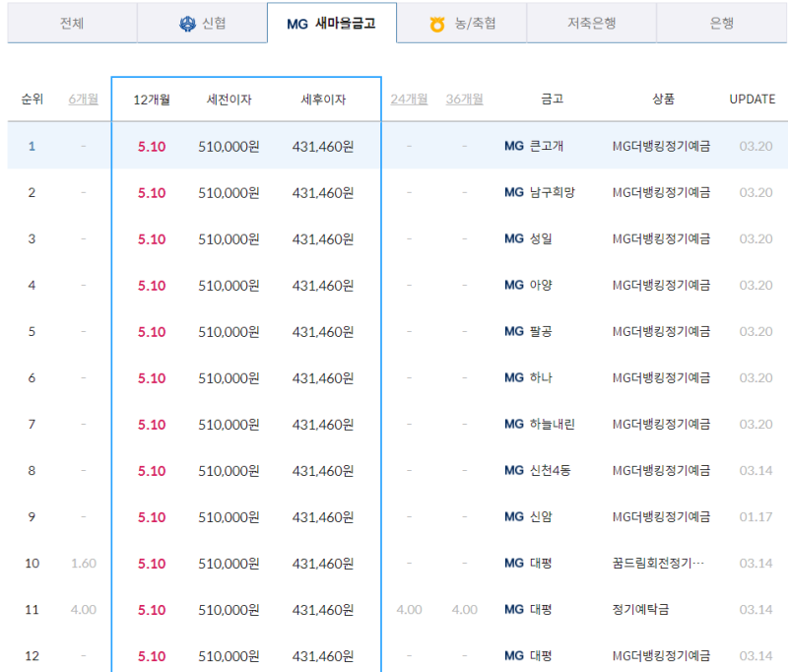
Task: Click rank number 10
Action: [x=32, y=564]
